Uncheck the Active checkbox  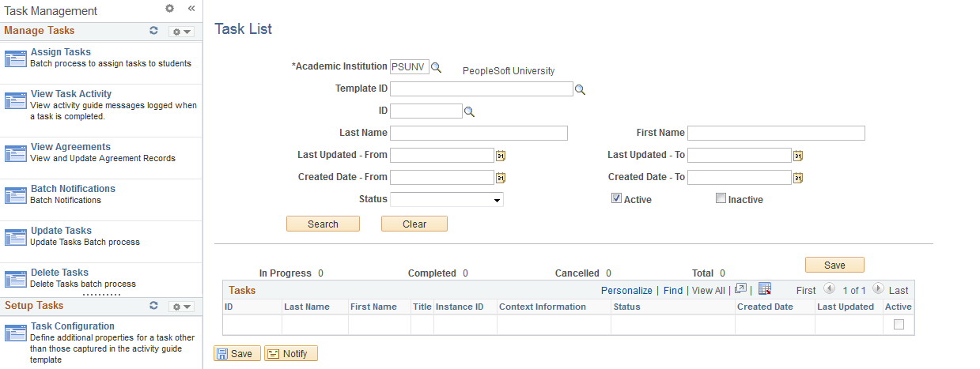click(x=616, y=199)
